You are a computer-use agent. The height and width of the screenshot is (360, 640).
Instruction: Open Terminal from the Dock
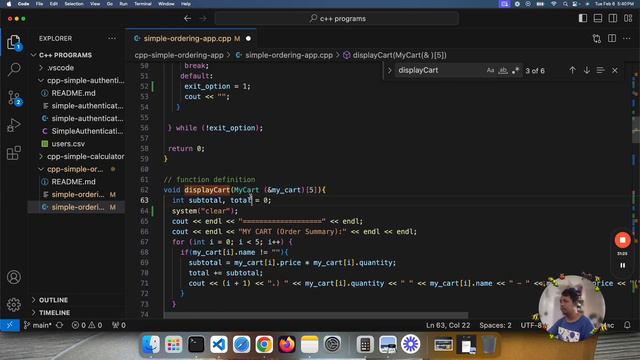pyautogui.click(x=196, y=344)
